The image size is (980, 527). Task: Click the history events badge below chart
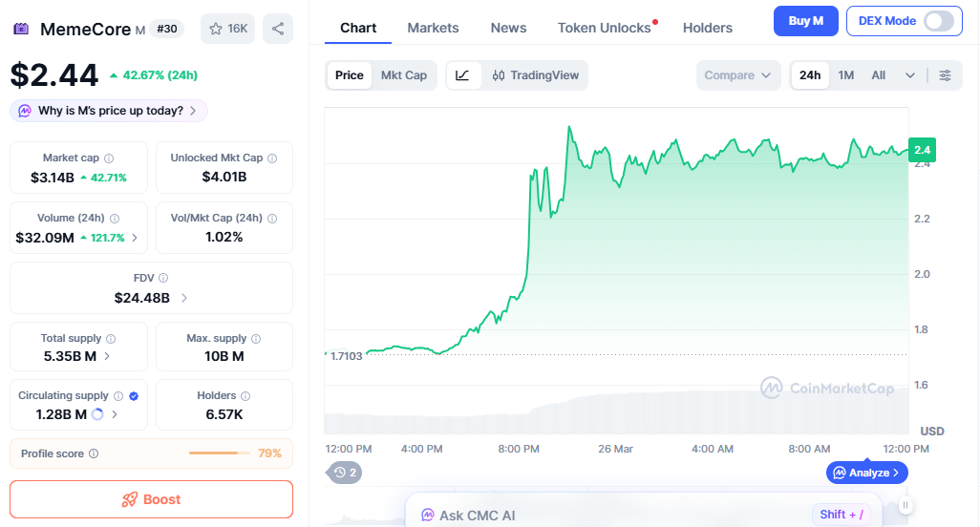click(x=345, y=472)
